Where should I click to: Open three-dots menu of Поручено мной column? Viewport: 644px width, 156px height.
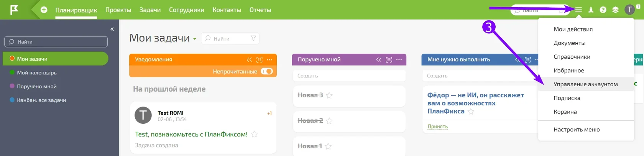click(399, 60)
